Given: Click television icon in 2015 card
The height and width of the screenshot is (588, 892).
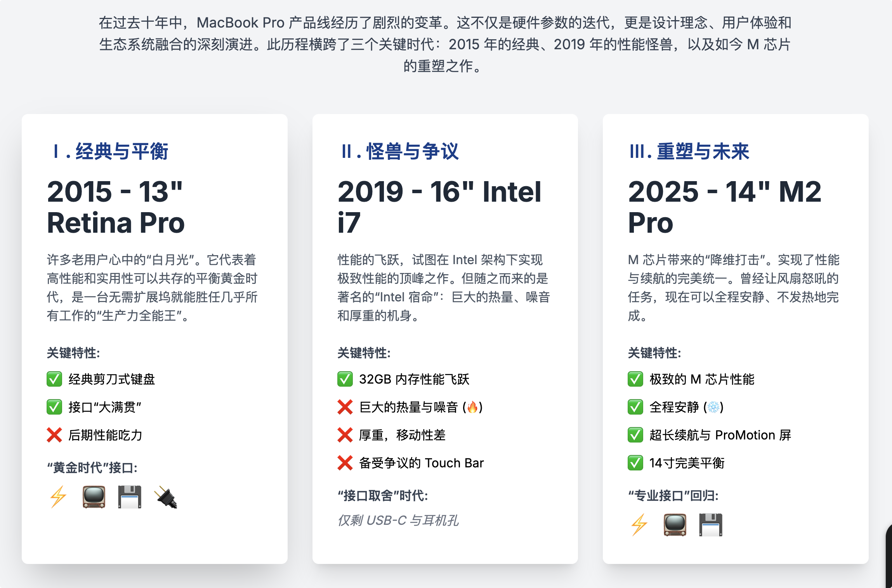Looking at the screenshot, I should (x=94, y=497).
